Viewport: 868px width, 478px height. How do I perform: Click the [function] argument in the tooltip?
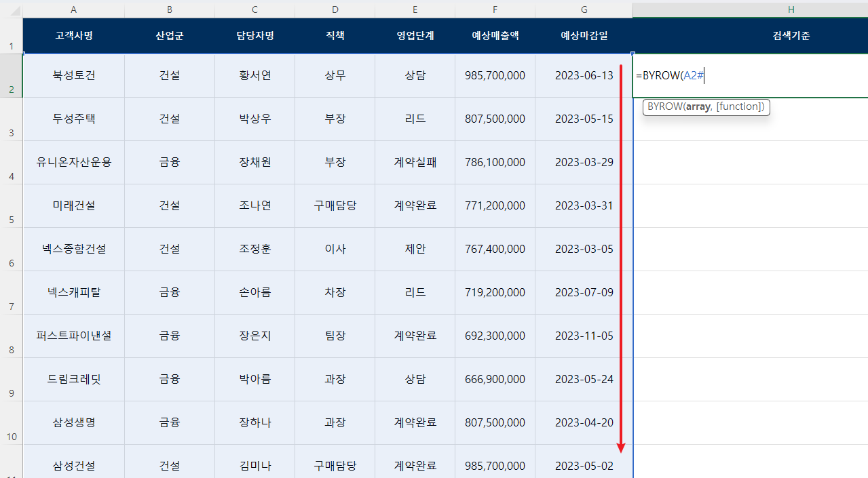[x=739, y=106]
